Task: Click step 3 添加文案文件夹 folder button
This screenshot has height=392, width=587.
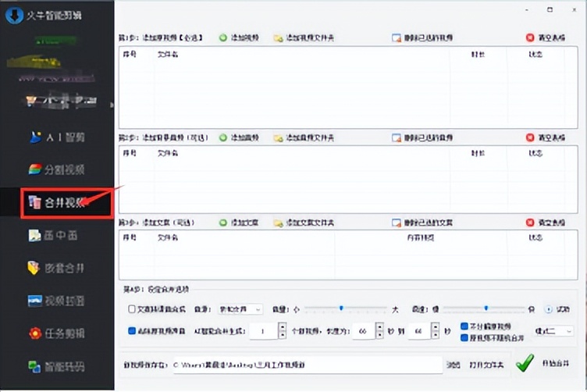Action: coord(304,223)
